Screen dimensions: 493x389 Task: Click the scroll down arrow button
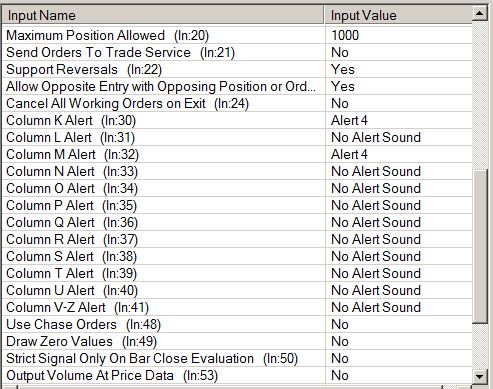(x=480, y=377)
